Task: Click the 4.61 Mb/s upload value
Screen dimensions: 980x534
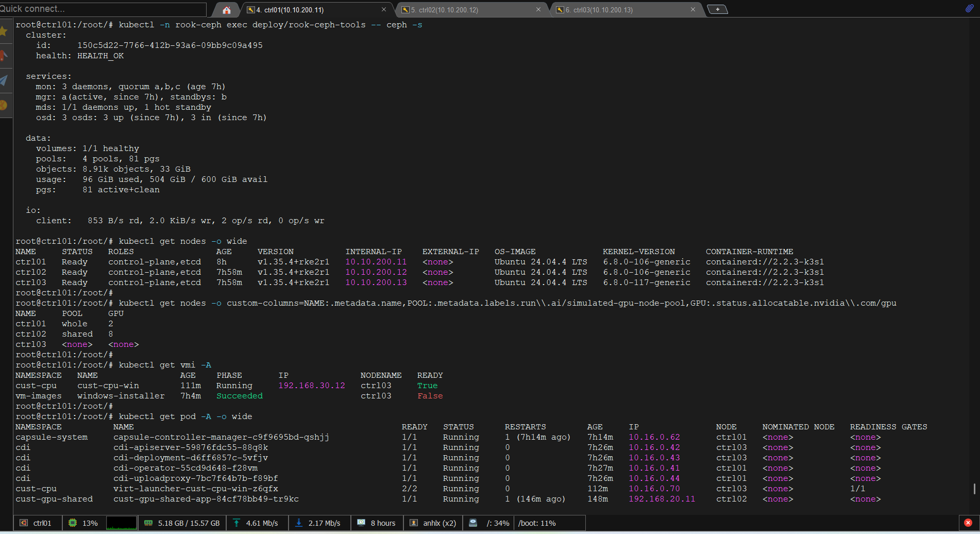Action: (262, 523)
